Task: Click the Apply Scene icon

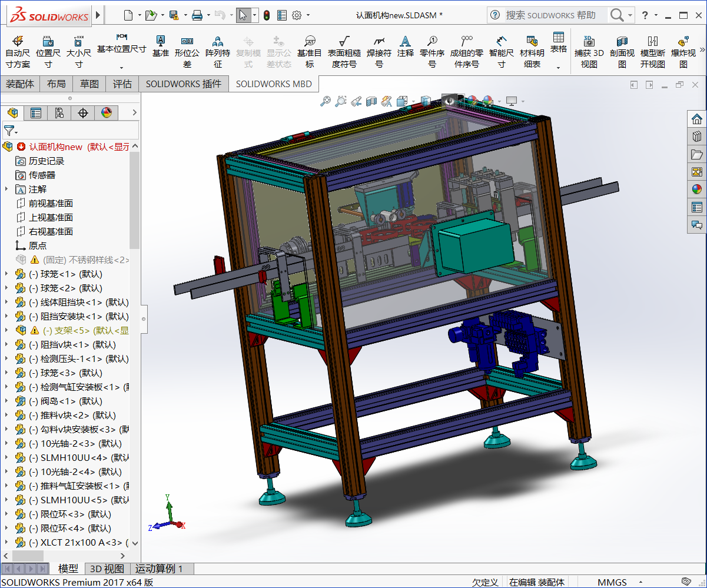Action: pyautogui.click(x=488, y=101)
